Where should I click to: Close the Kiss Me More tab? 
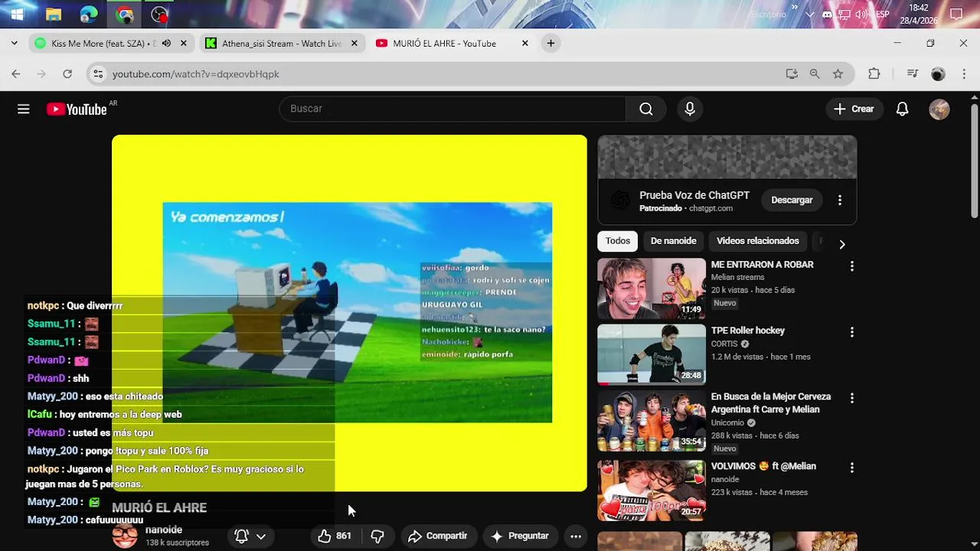(183, 44)
